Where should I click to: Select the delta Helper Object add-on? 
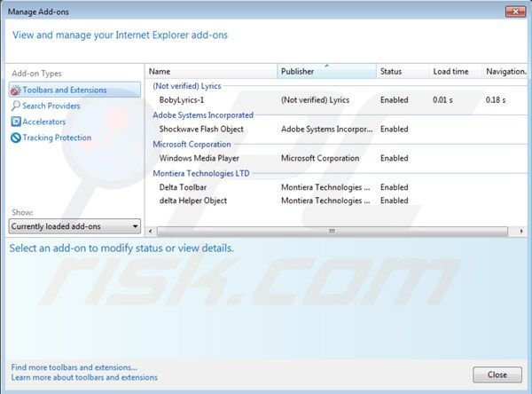[x=337, y=201]
